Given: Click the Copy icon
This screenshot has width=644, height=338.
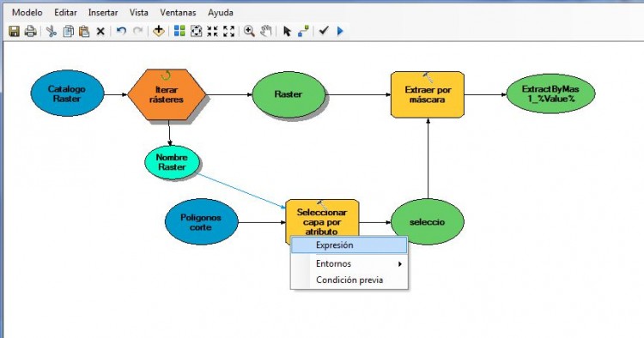Looking at the screenshot, I should (x=68, y=31).
